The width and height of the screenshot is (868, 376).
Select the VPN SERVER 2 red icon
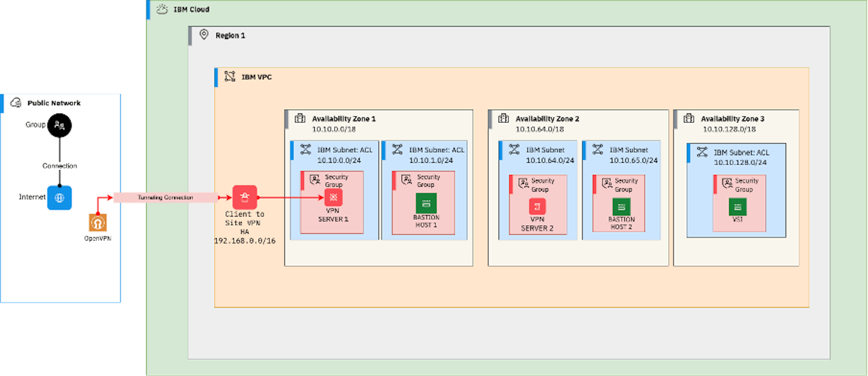538,206
